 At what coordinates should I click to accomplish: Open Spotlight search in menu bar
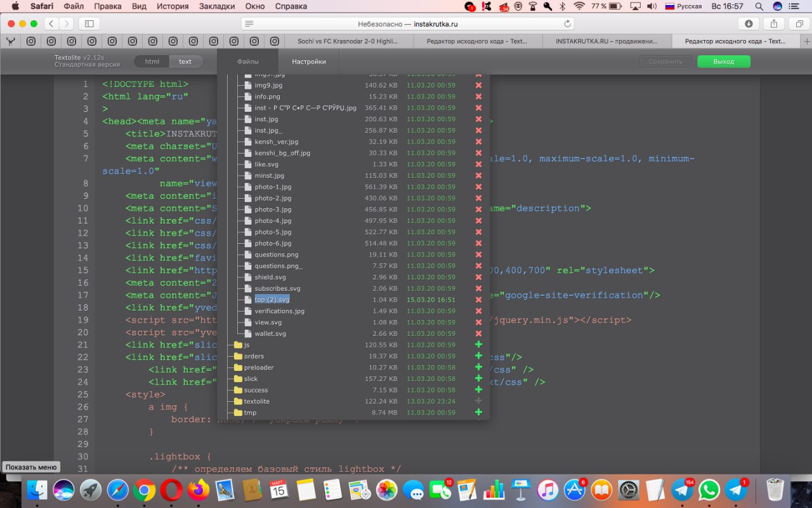tap(759, 6)
